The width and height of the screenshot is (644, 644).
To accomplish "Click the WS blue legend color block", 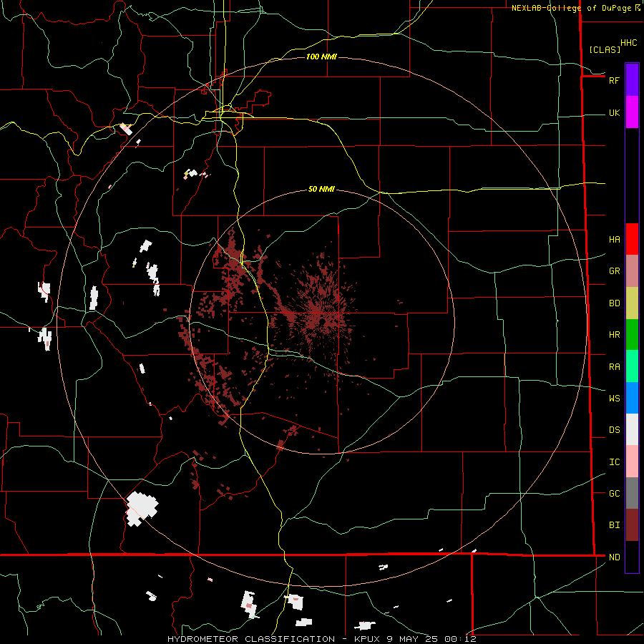I will coord(632,398).
